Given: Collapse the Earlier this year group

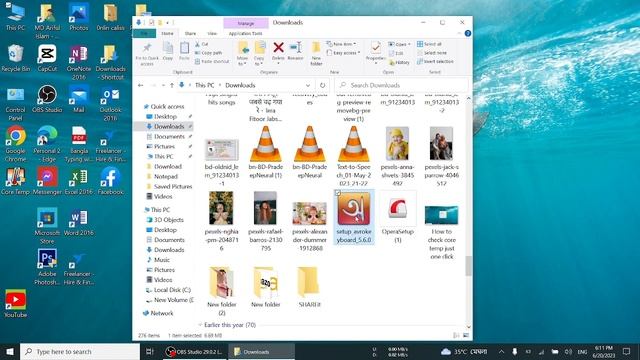Looking at the screenshot, I should (x=200, y=325).
